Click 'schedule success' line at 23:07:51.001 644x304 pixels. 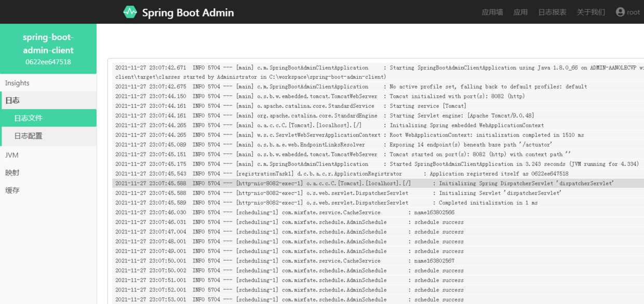(378, 280)
